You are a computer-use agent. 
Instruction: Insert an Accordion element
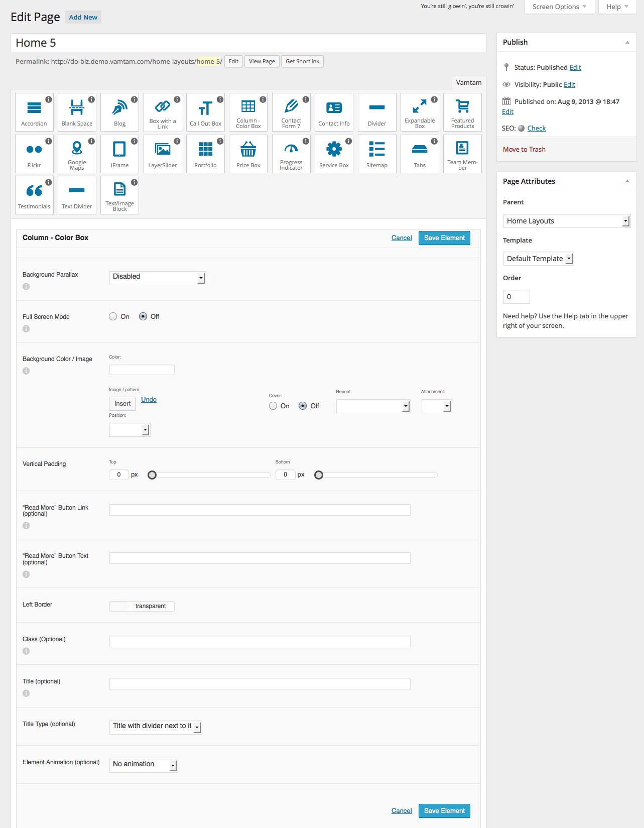[x=34, y=112]
